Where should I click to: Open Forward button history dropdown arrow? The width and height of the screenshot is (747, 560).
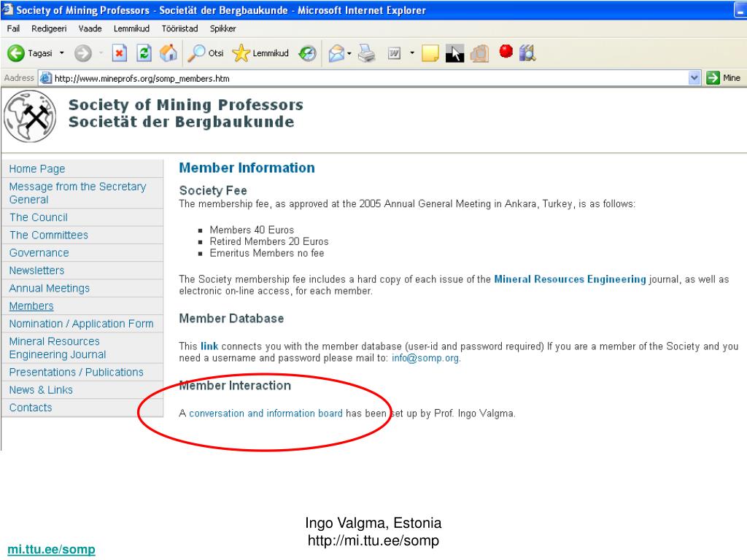[101, 52]
